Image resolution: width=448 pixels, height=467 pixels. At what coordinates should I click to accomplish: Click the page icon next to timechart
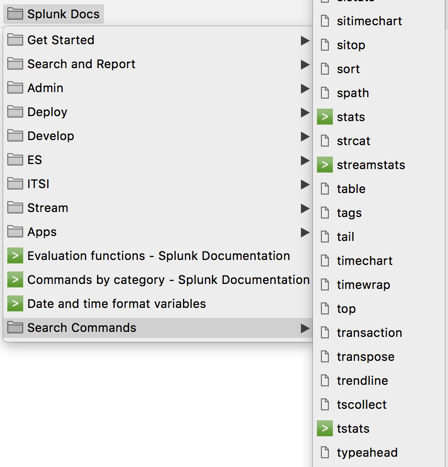tap(325, 261)
